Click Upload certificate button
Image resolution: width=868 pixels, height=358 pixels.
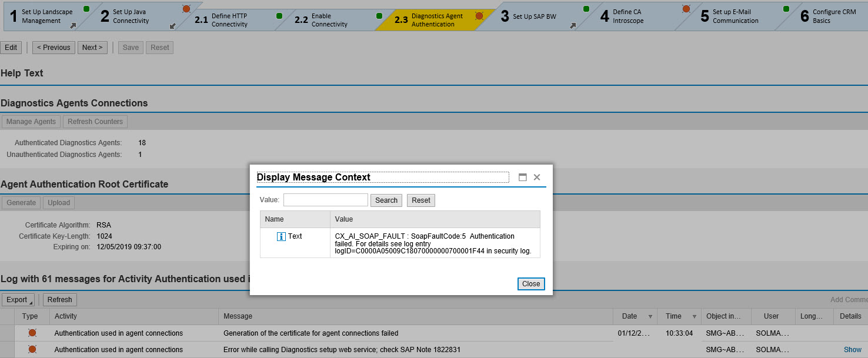click(59, 203)
